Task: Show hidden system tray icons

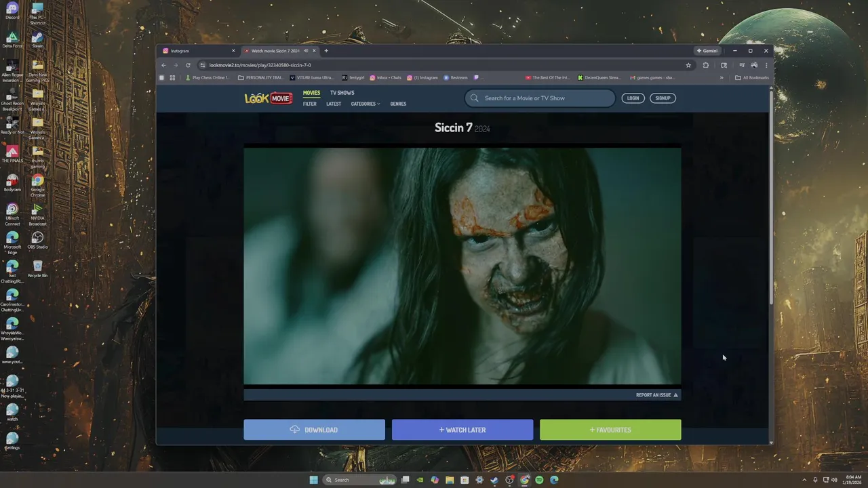Action: point(804,480)
